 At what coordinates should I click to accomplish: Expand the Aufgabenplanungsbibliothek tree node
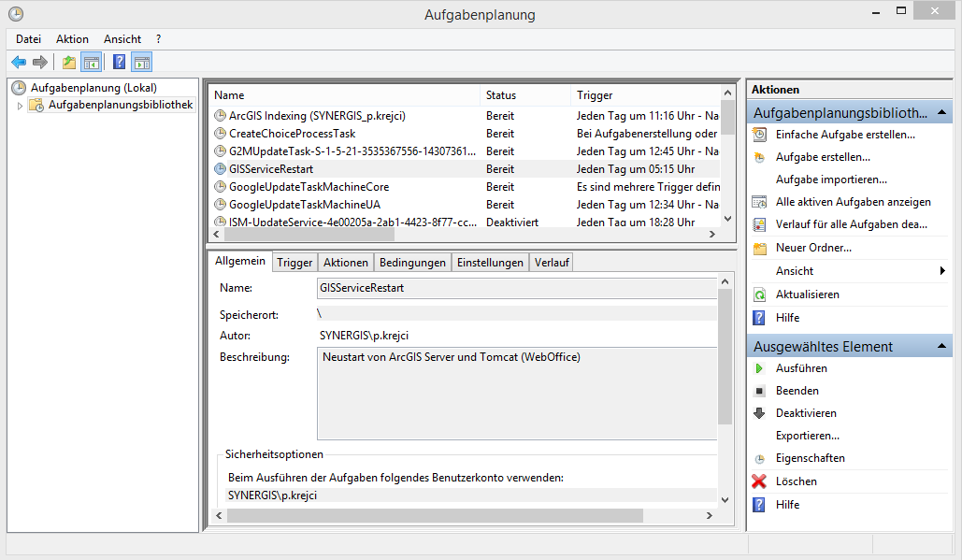(20, 105)
